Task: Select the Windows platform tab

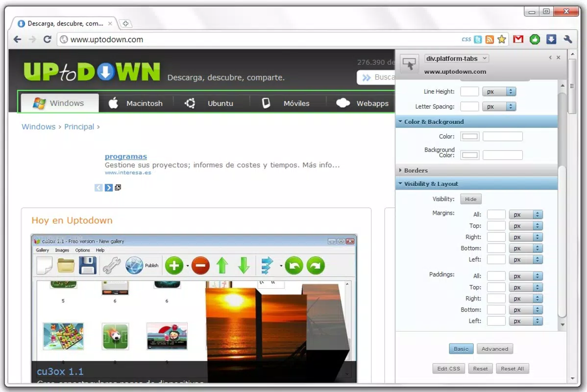Action: coord(59,103)
